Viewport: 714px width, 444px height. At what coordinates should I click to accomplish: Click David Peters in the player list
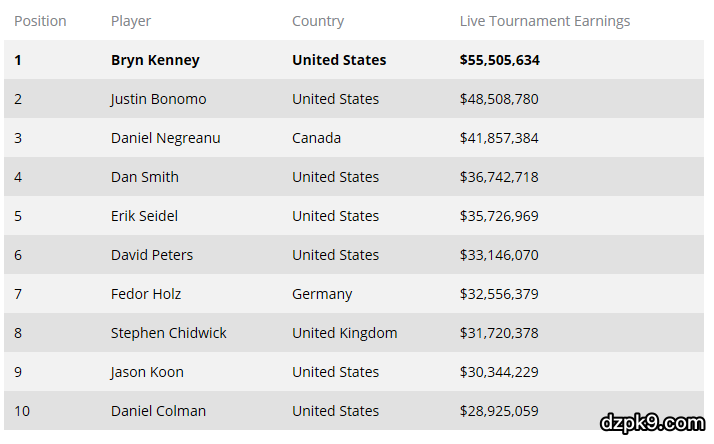coord(152,255)
